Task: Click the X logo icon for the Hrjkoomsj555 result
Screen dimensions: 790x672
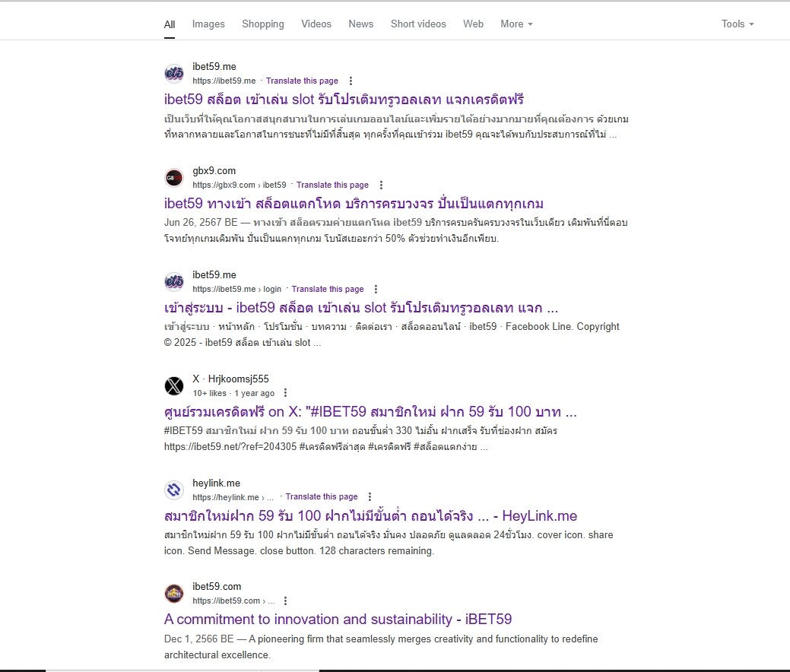Action: tap(174, 386)
